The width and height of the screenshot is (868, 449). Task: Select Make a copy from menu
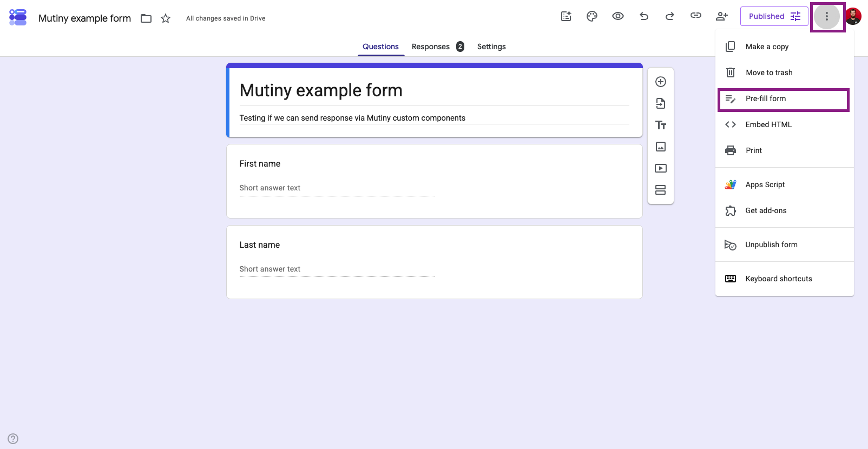785,47
